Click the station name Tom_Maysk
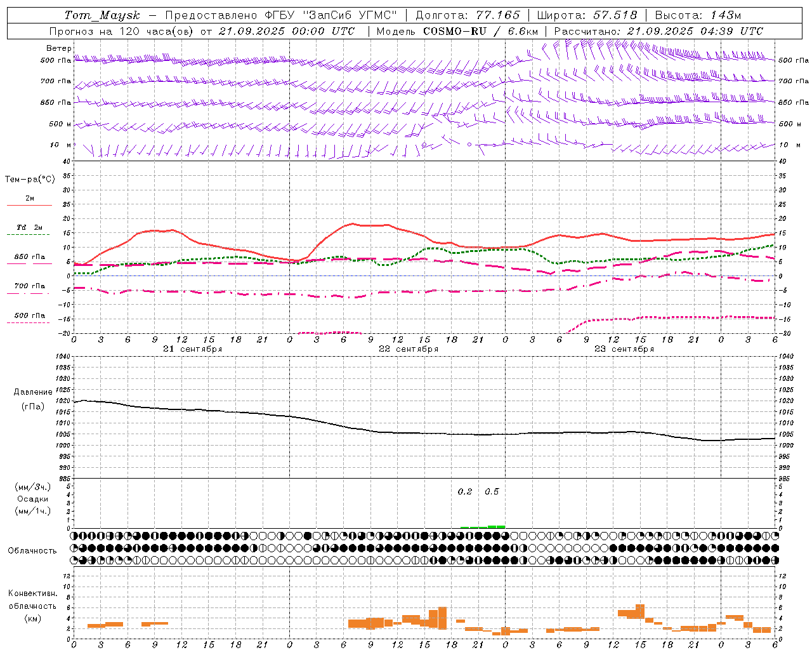Screen dimensions: 812x650 (102, 15)
